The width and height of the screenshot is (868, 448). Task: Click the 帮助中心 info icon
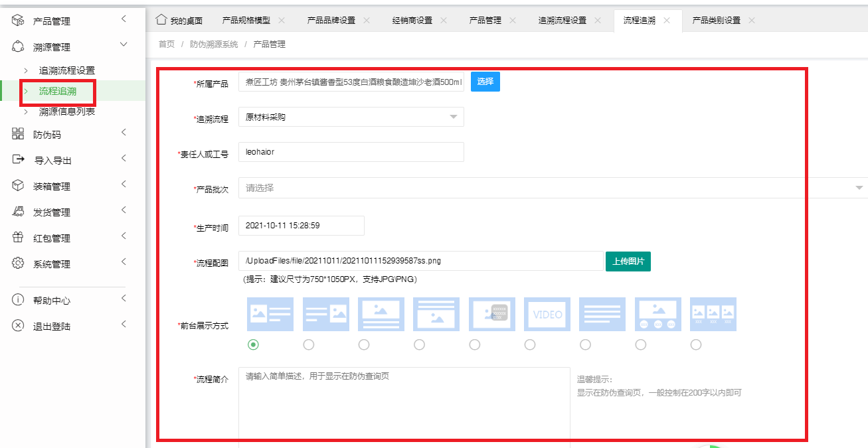(x=18, y=300)
